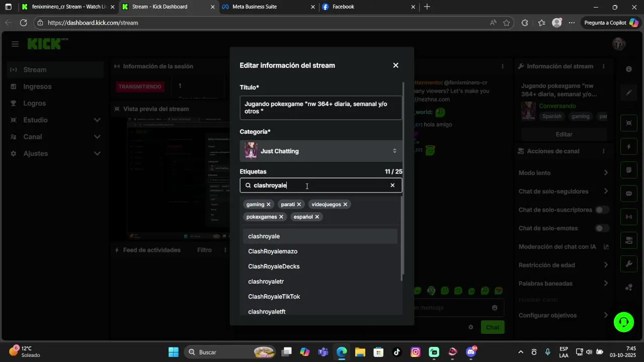Screen dimensions: 644x362
Task: Remove the gaming tag
Action: (x=268, y=205)
